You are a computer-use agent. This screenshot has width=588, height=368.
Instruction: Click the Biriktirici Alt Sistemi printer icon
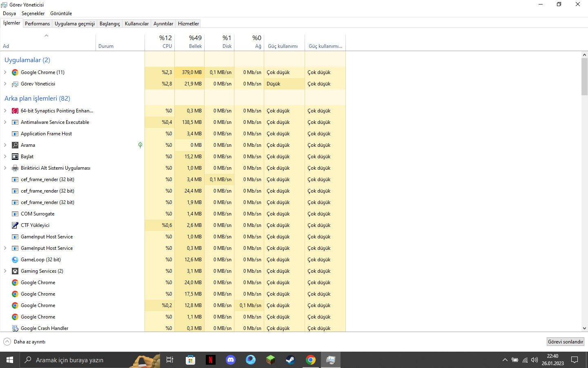tap(15, 168)
